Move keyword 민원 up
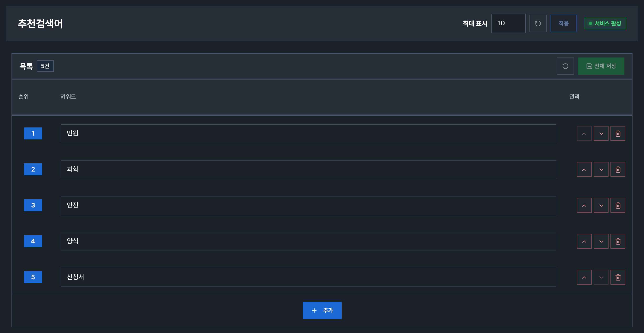The height and width of the screenshot is (333, 644). tap(584, 133)
